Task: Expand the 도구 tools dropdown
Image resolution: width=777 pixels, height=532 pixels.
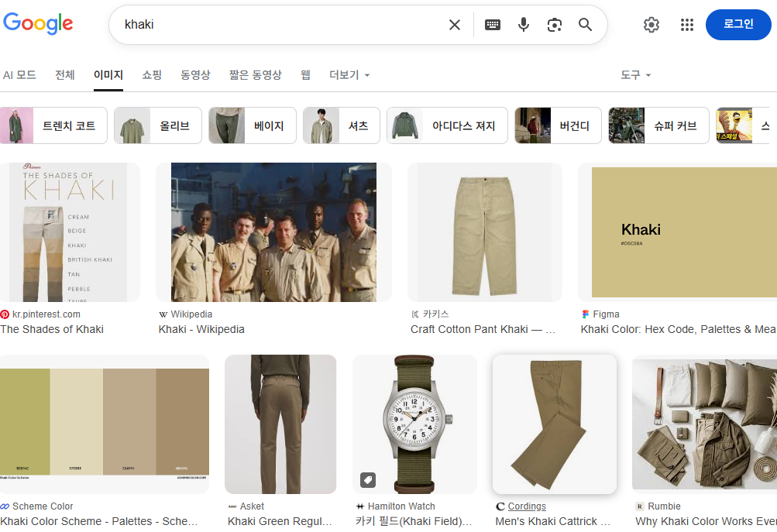Action: pos(635,75)
